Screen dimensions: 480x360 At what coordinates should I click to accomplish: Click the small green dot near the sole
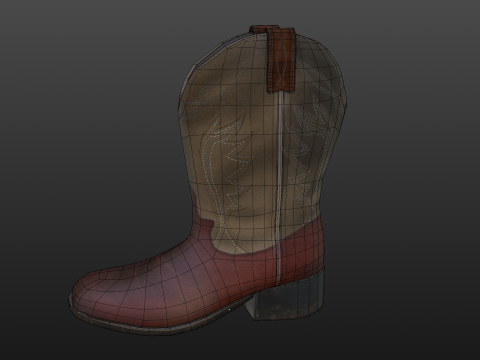(x=230, y=310)
